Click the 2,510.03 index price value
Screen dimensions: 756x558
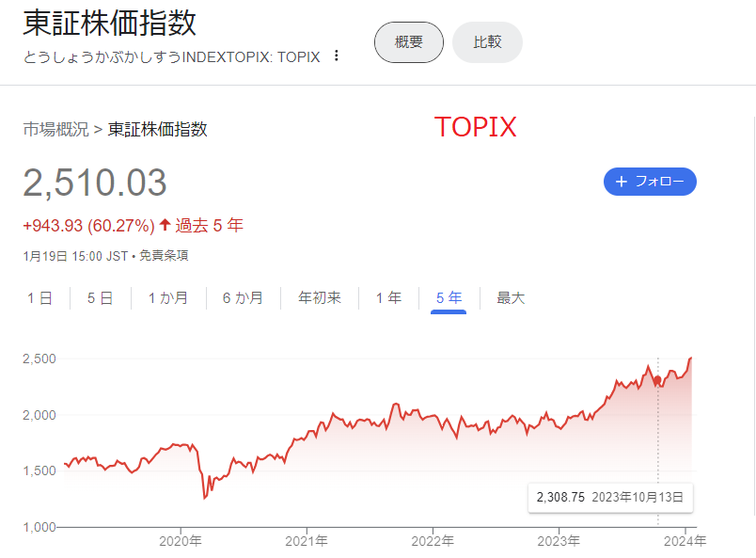[95, 183]
